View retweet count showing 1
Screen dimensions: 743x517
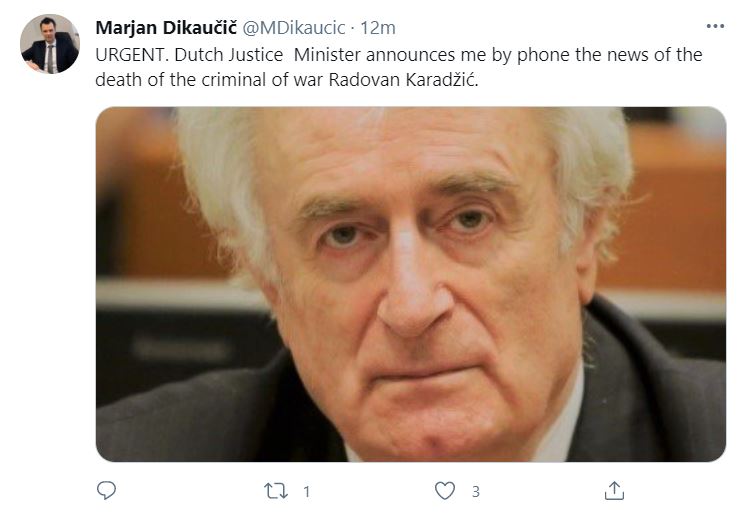307,491
